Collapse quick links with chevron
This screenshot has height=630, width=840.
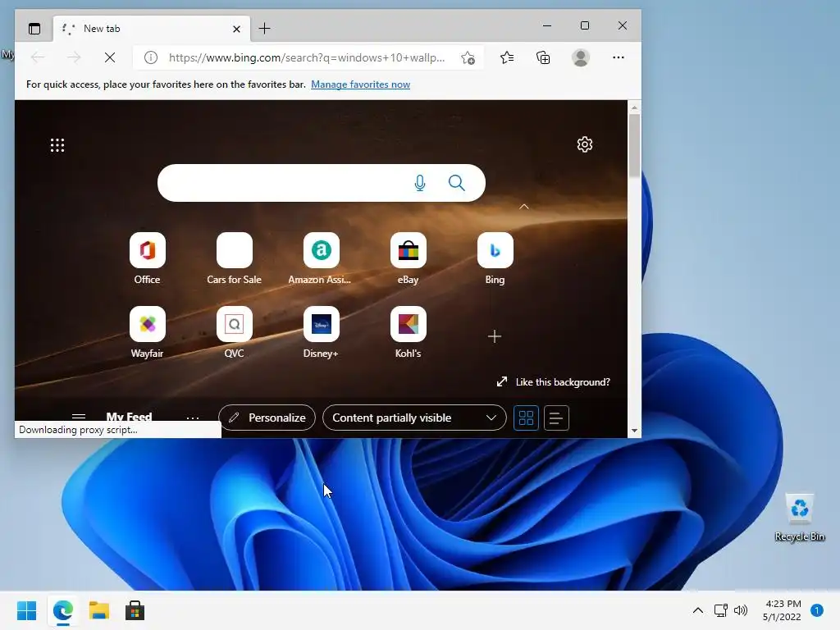click(x=524, y=206)
